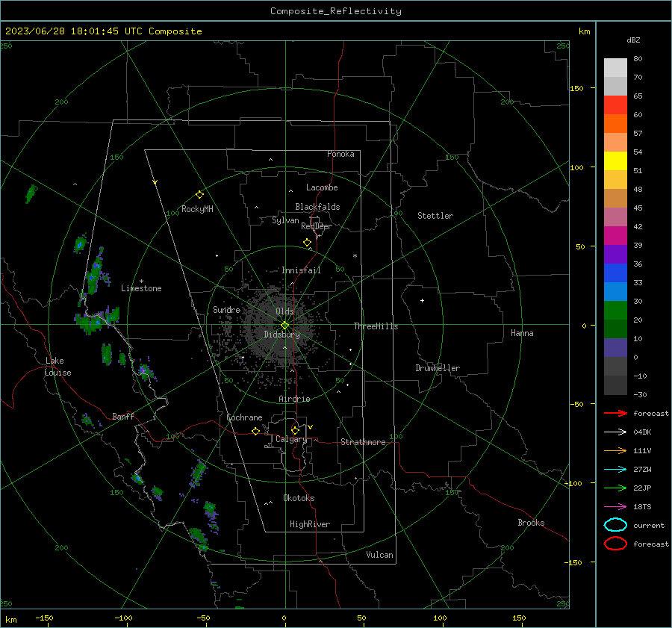Click the isolated green echo in far northwest
672x628 pixels.
pyautogui.click(x=31, y=193)
